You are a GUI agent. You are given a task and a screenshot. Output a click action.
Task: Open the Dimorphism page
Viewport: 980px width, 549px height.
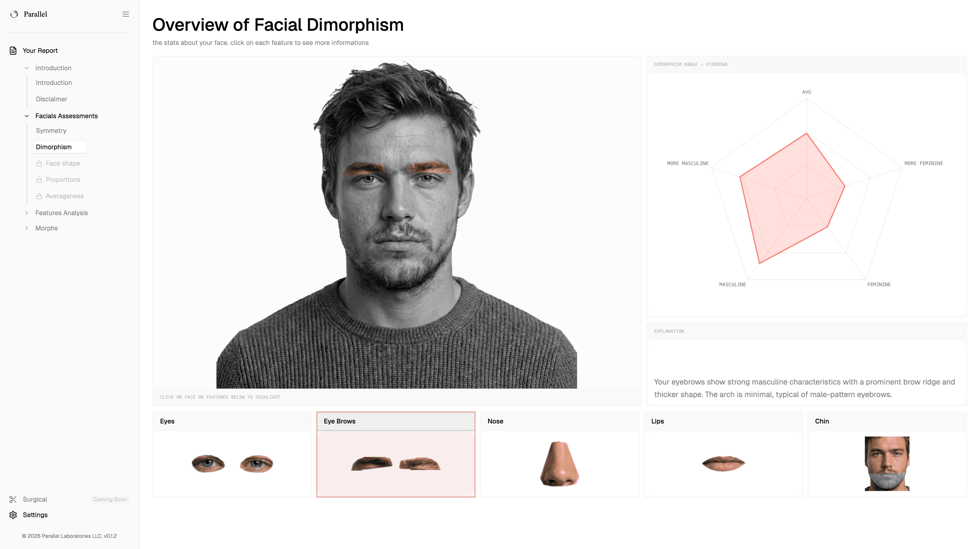pyautogui.click(x=54, y=147)
